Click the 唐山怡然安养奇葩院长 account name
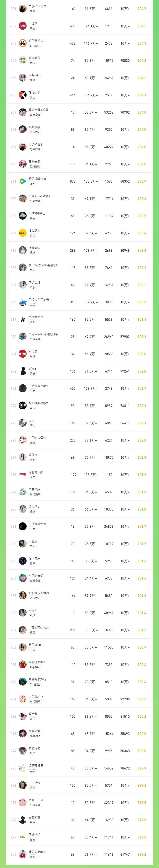 tap(43, 265)
